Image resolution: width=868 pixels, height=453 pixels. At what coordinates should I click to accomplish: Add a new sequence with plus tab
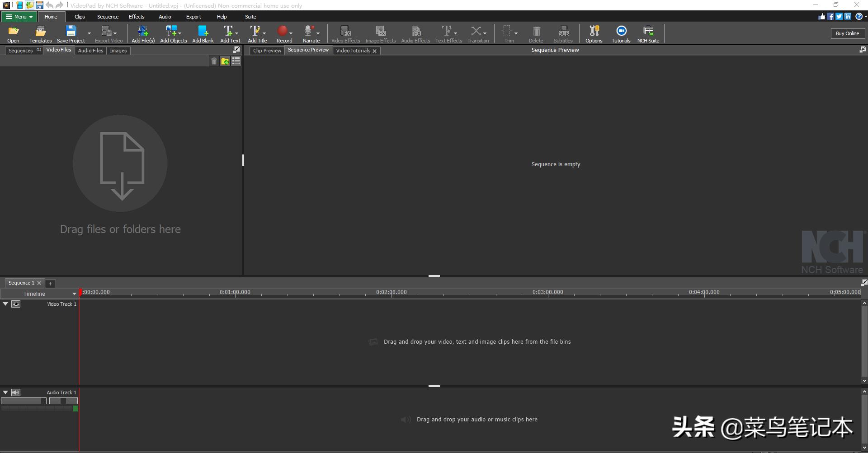tap(50, 284)
